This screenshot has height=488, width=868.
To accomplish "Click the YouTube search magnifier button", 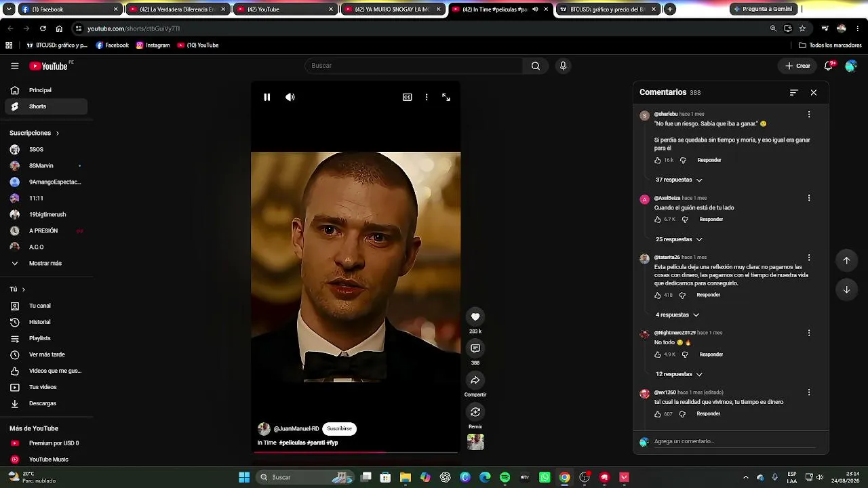I will [536, 66].
